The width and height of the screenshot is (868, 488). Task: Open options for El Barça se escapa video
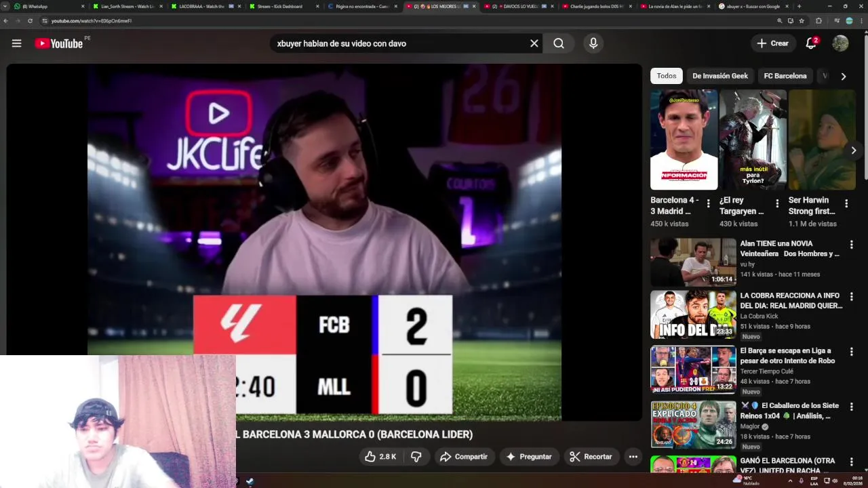point(851,352)
